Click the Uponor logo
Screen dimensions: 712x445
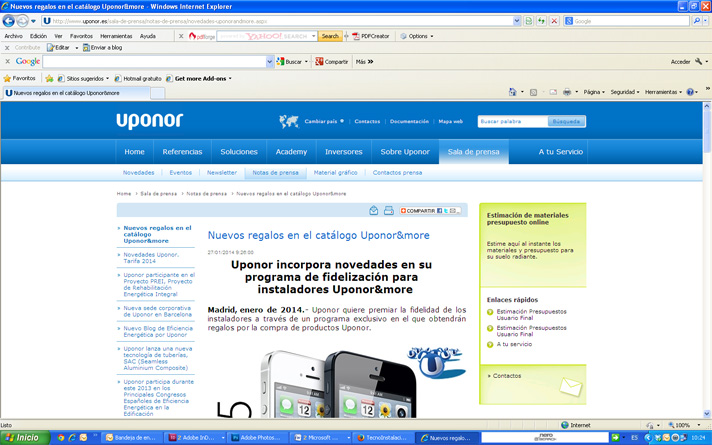[149, 121]
